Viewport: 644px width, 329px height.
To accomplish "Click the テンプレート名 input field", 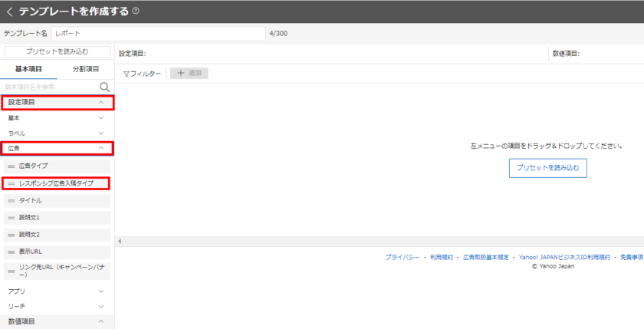I will pos(159,34).
